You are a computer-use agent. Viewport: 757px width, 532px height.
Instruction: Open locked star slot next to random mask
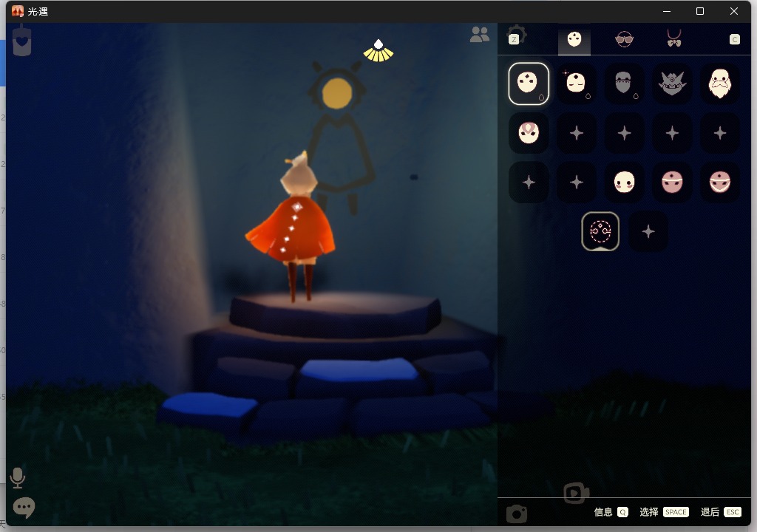tap(648, 231)
